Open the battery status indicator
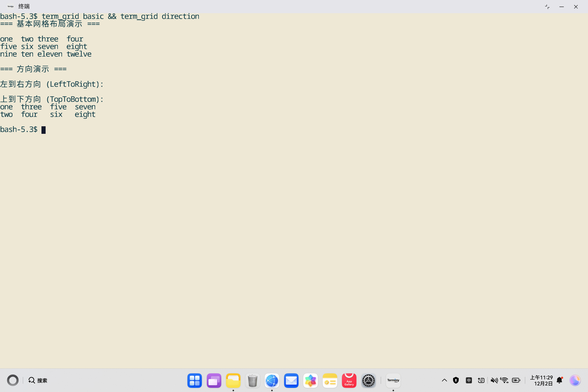Image resolution: width=588 pixels, height=392 pixels. 516,380
